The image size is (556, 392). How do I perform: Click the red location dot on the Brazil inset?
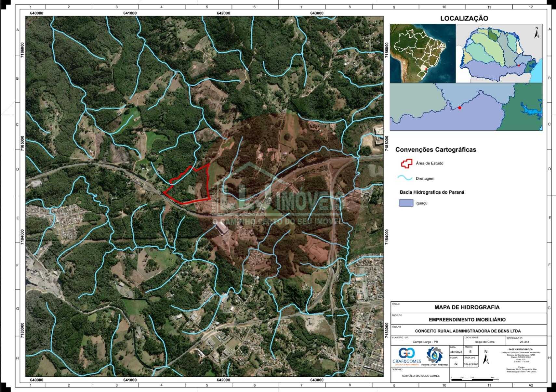point(426,69)
